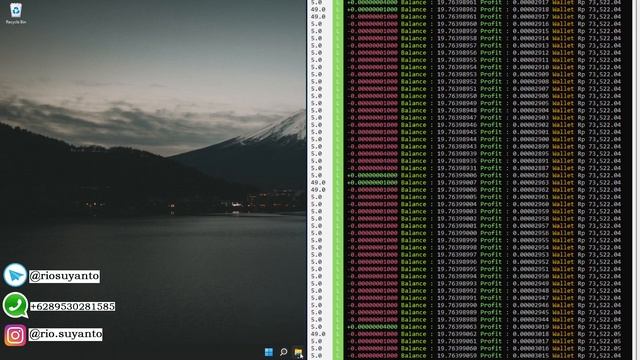640x360 pixels.
Task: Open taskbar Search magnifier
Action: tap(283, 352)
